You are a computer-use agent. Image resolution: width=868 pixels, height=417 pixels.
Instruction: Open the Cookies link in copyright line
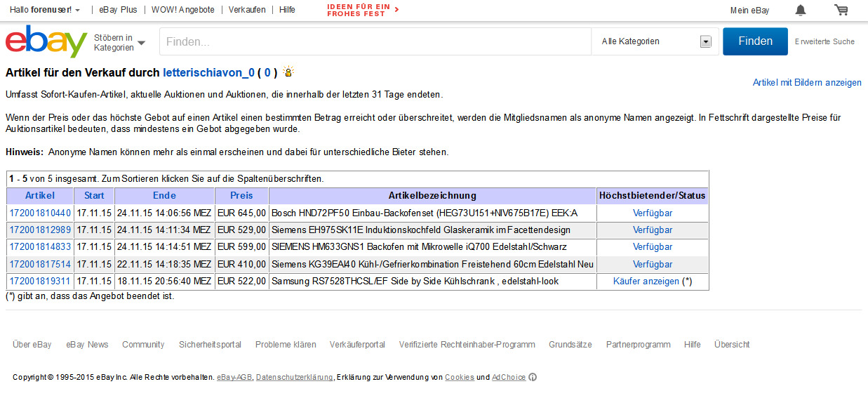[459, 378]
